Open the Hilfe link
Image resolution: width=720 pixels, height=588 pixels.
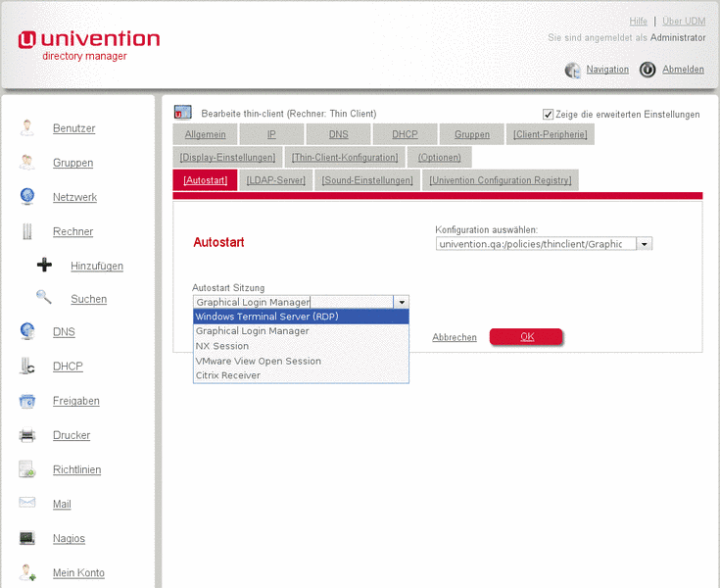point(639,22)
